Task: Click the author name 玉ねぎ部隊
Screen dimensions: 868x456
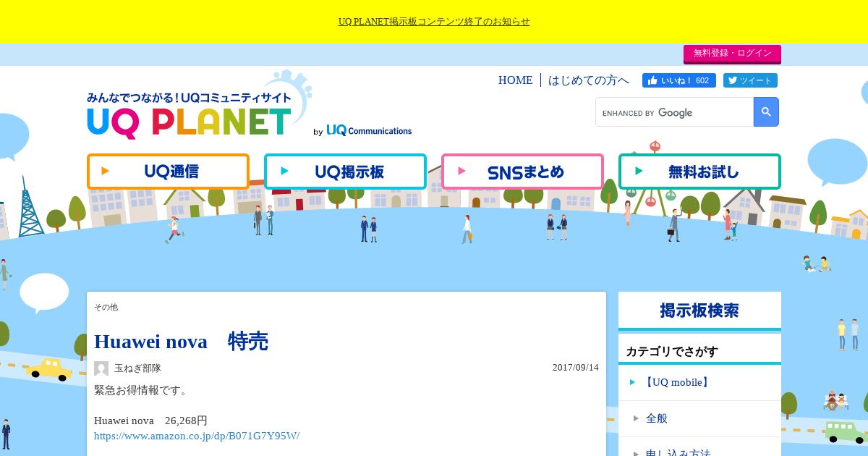Action: 137,368
